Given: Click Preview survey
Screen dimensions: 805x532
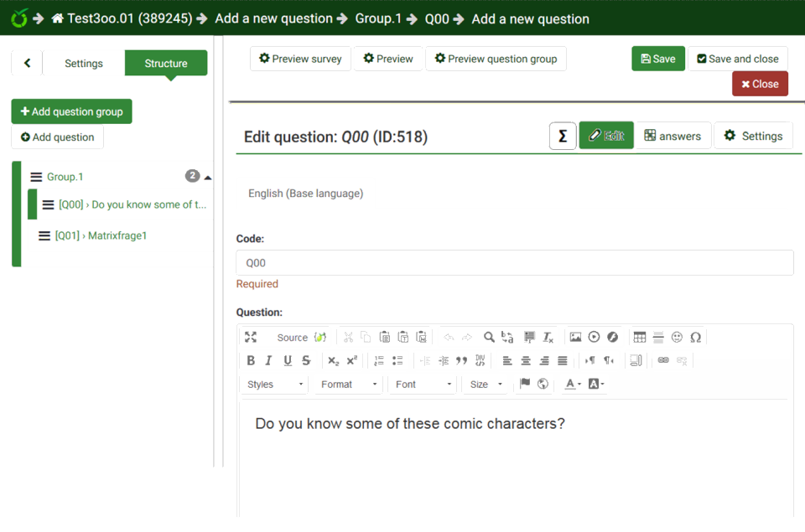Looking at the screenshot, I should [300, 59].
